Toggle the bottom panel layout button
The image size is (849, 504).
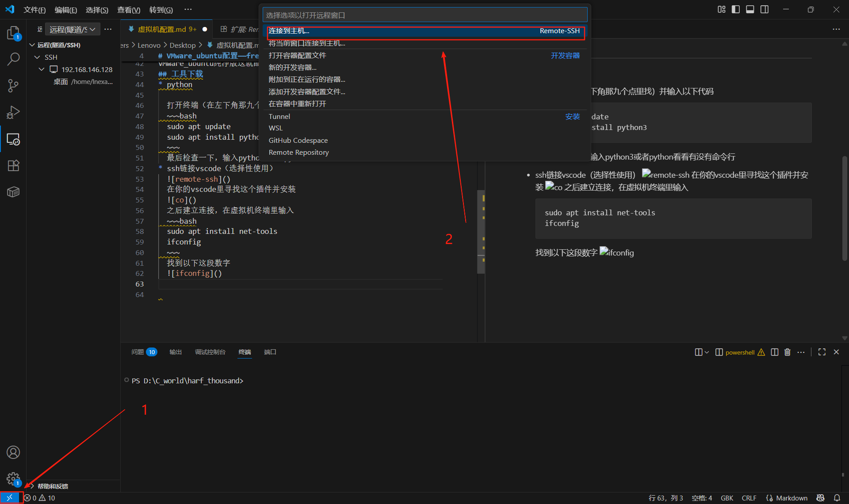[x=750, y=9]
